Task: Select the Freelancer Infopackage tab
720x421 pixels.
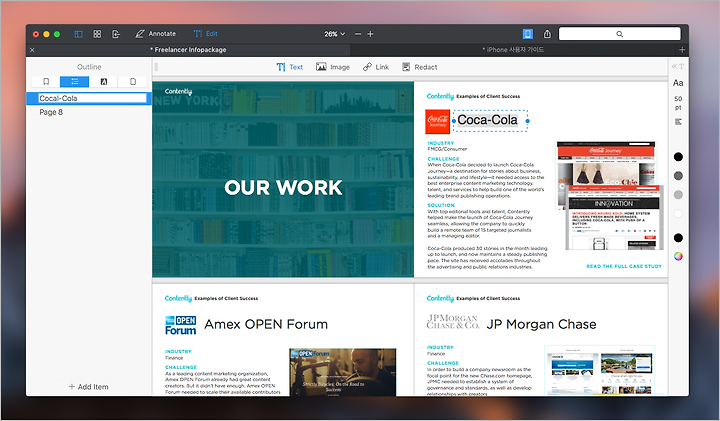Action: pyautogui.click(x=188, y=50)
